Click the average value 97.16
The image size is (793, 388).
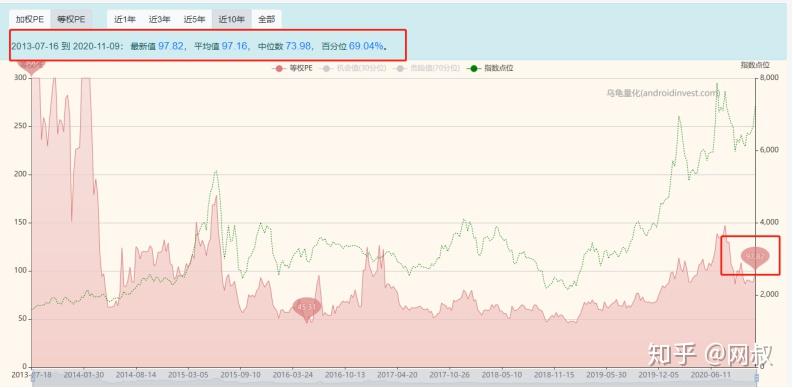(x=234, y=46)
